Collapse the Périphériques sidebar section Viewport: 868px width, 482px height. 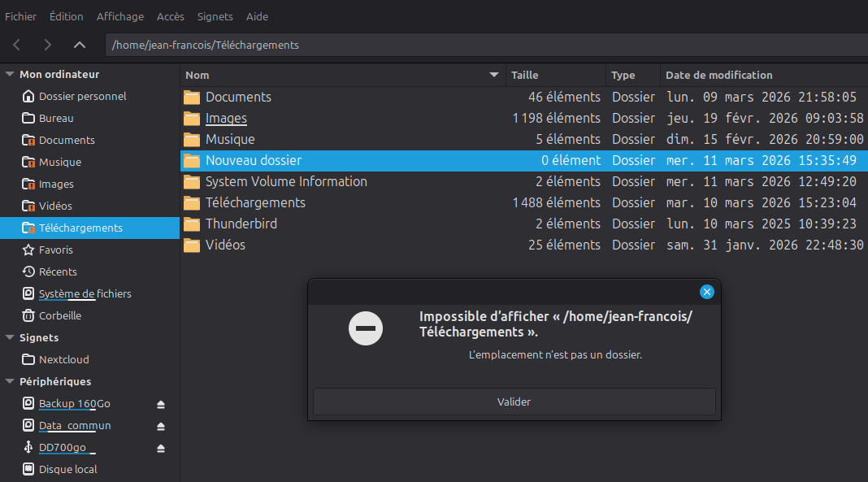[x=10, y=381]
